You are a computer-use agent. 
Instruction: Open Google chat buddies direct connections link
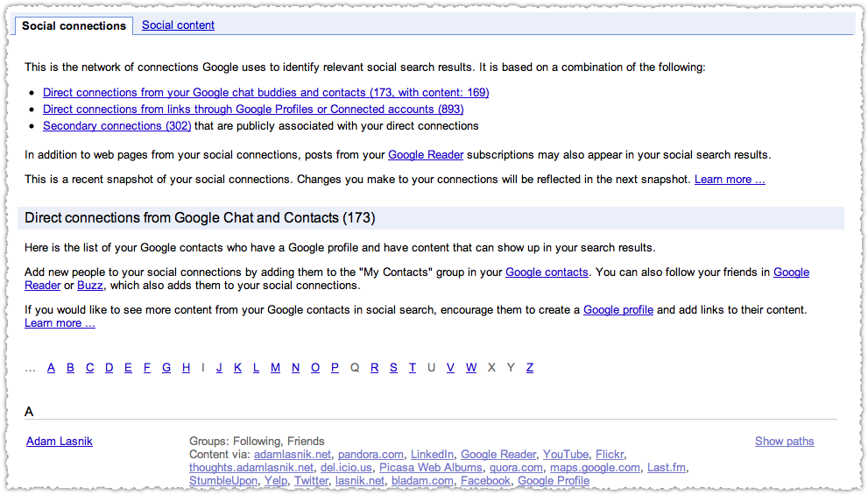[x=265, y=93]
